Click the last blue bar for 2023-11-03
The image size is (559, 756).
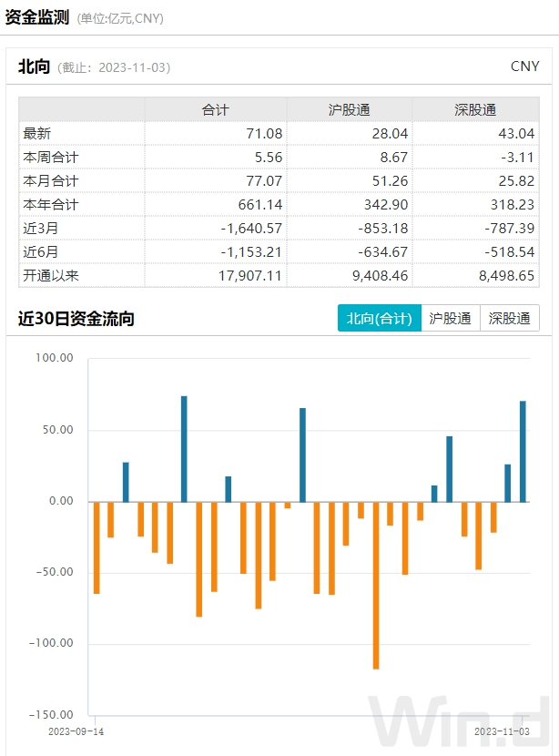click(x=523, y=452)
